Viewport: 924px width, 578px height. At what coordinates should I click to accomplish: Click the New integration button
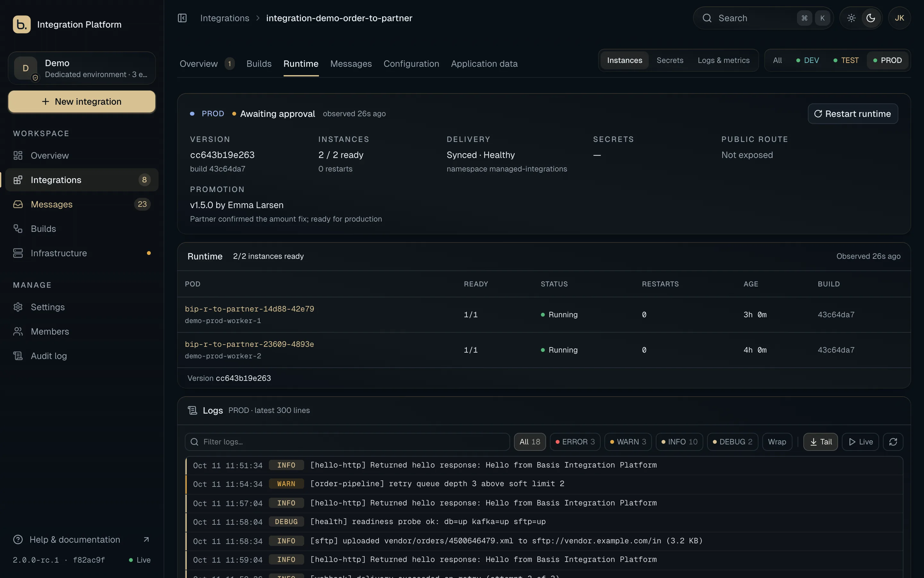[x=82, y=102]
